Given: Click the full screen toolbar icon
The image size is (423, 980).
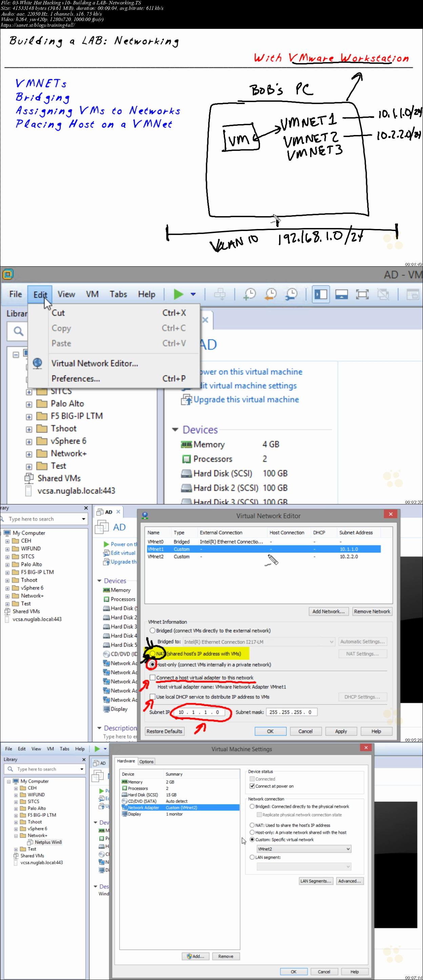Looking at the screenshot, I should [x=362, y=294].
